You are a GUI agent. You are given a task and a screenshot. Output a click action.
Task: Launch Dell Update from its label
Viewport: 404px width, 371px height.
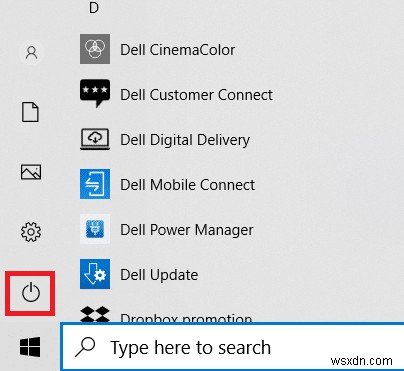[x=159, y=275]
